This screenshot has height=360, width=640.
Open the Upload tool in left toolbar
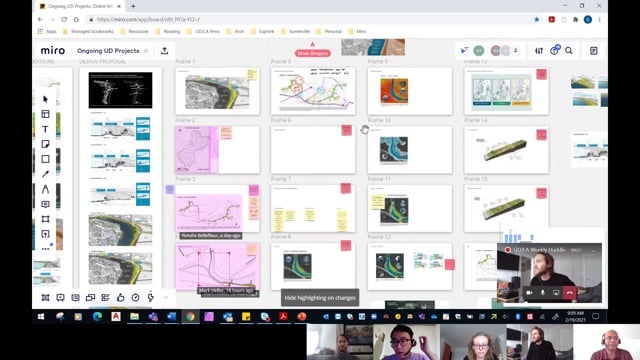45,234
